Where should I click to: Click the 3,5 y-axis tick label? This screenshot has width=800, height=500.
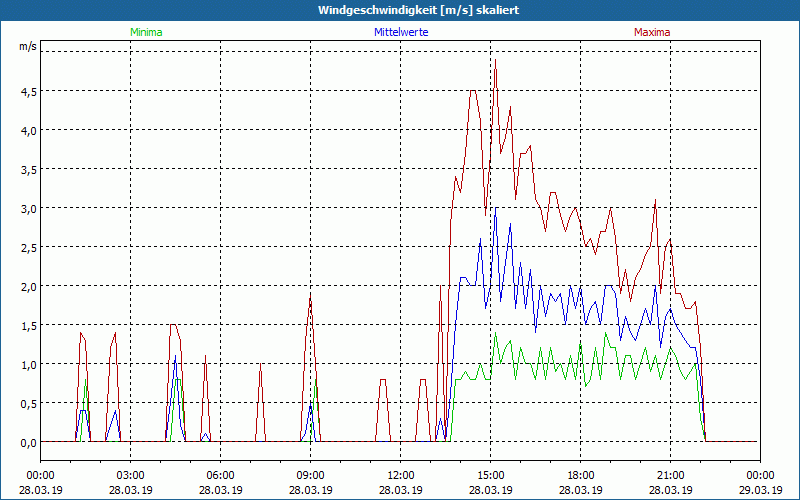[x=29, y=169]
